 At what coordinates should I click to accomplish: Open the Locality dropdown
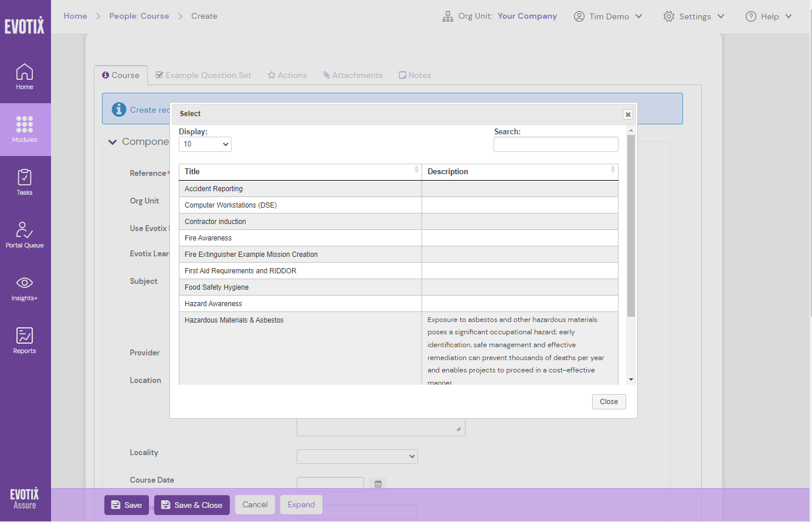tap(357, 456)
